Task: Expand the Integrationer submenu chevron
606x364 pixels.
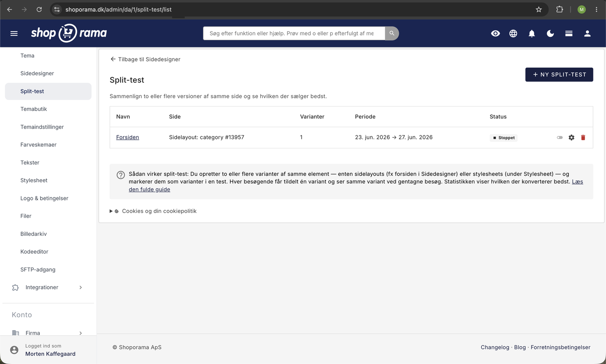Action: [x=81, y=287]
